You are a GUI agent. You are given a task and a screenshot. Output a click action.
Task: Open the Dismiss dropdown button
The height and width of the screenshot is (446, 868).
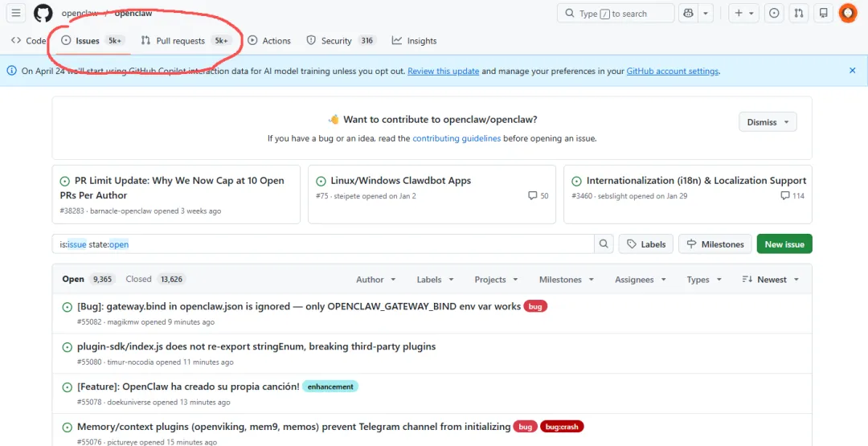768,121
